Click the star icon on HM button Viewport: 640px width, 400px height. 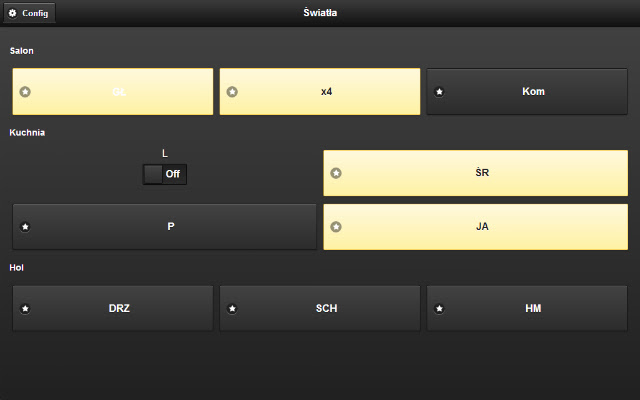439,309
